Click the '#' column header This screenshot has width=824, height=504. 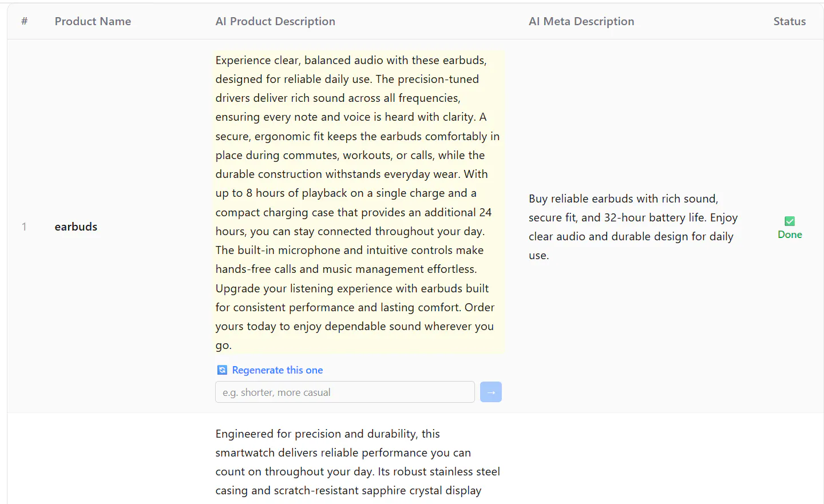25,21
